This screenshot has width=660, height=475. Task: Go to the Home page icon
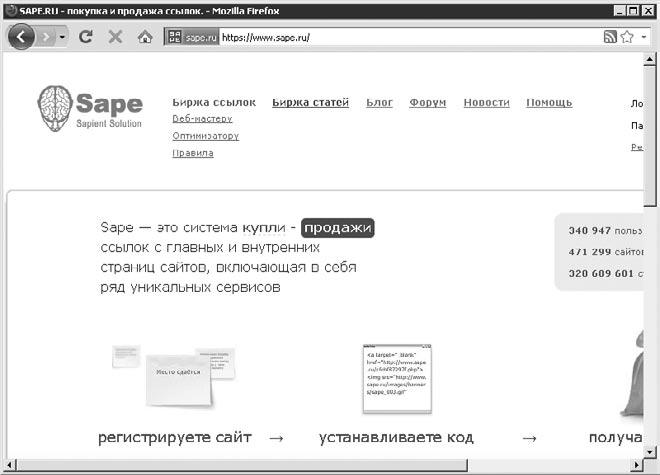pyautogui.click(x=144, y=37)
